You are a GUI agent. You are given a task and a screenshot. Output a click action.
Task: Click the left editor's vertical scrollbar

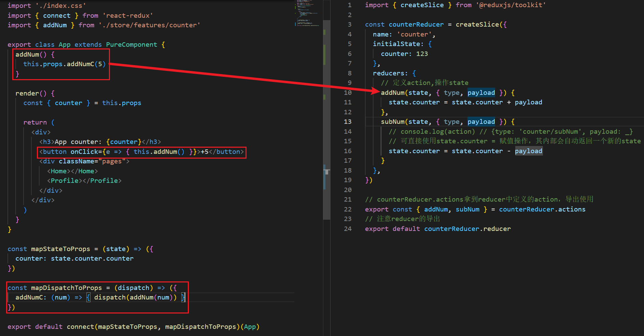[x=326, y=119]
